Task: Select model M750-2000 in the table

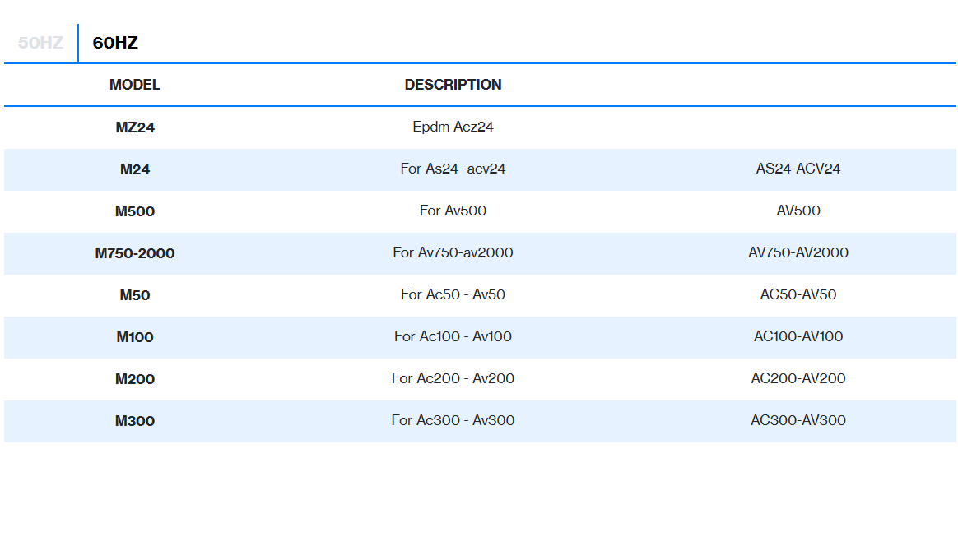Action: click(135, 253)
